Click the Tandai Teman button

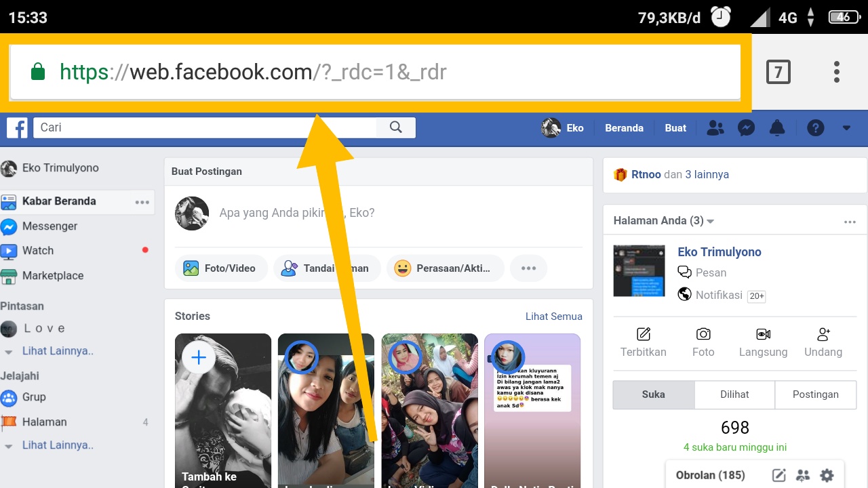click(x=327, y=268)
